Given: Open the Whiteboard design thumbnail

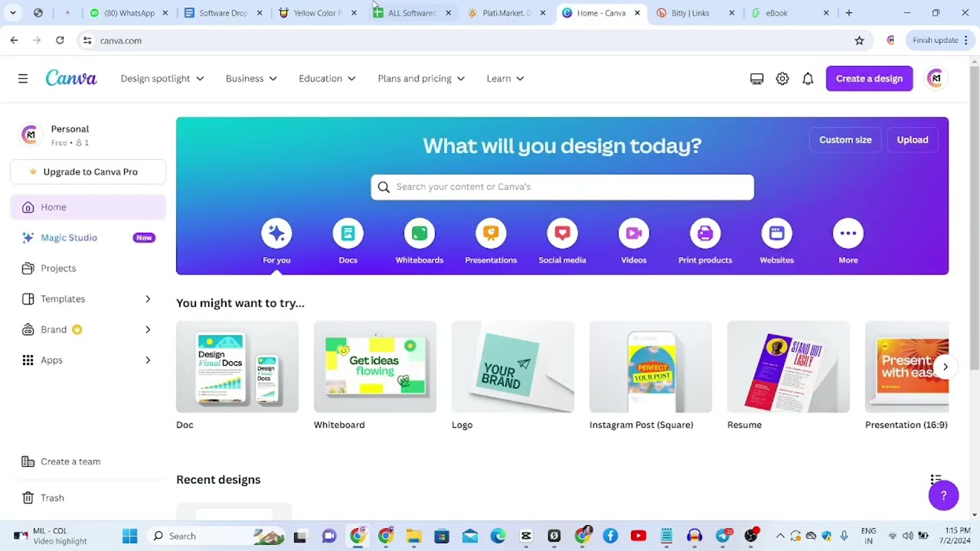Looking at the screenshot, I should [375, 367].
